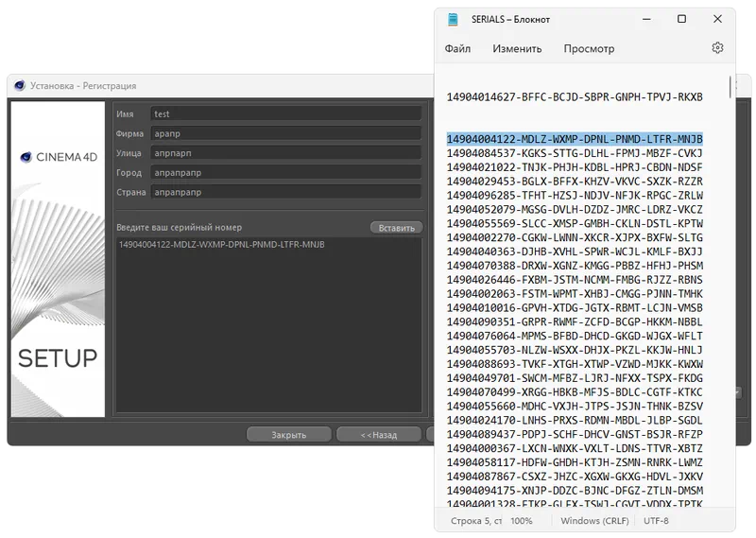Click serial line 14904014627-BFFC-BCJD

tap(575, 97)
